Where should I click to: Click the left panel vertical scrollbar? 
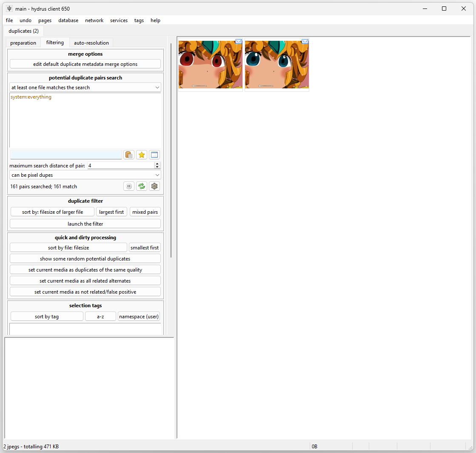(x=171, y=151)
